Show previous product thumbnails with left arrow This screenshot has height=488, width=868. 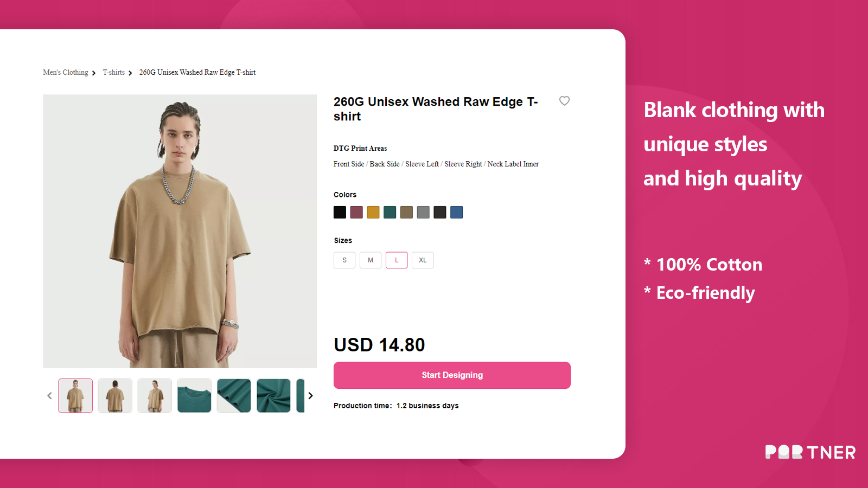point(49,396)
